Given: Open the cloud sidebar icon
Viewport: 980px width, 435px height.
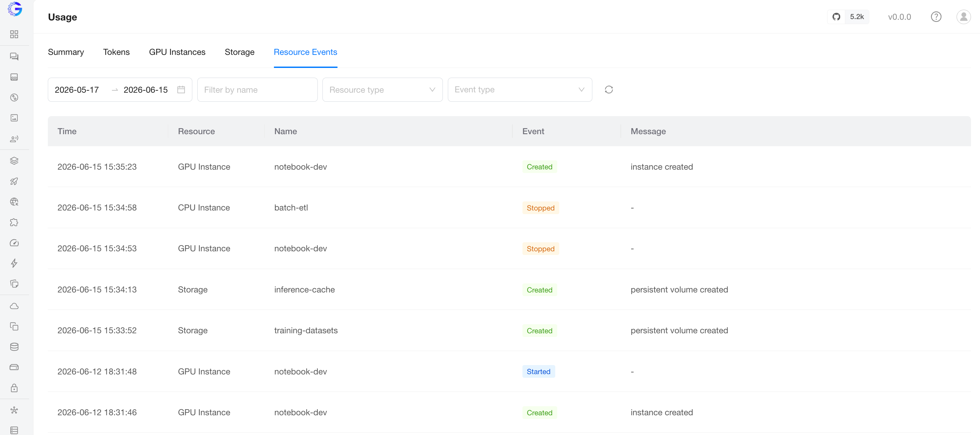Looking at the screenshot, I should (14, 306).
